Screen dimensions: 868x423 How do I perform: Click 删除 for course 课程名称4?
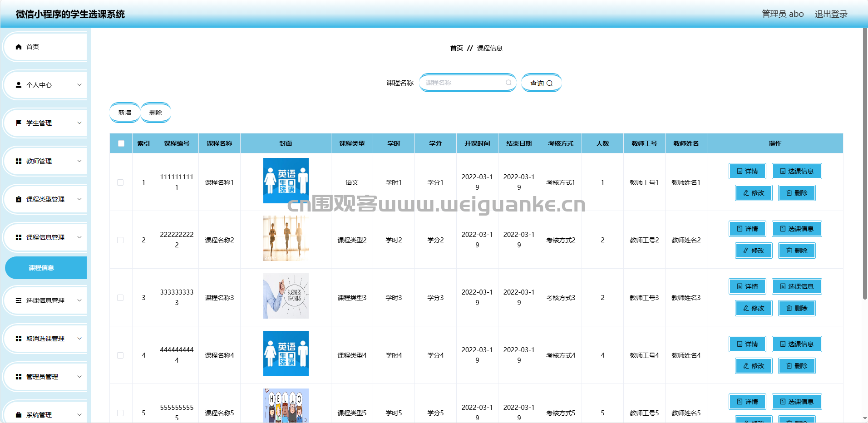coord(797,366)
